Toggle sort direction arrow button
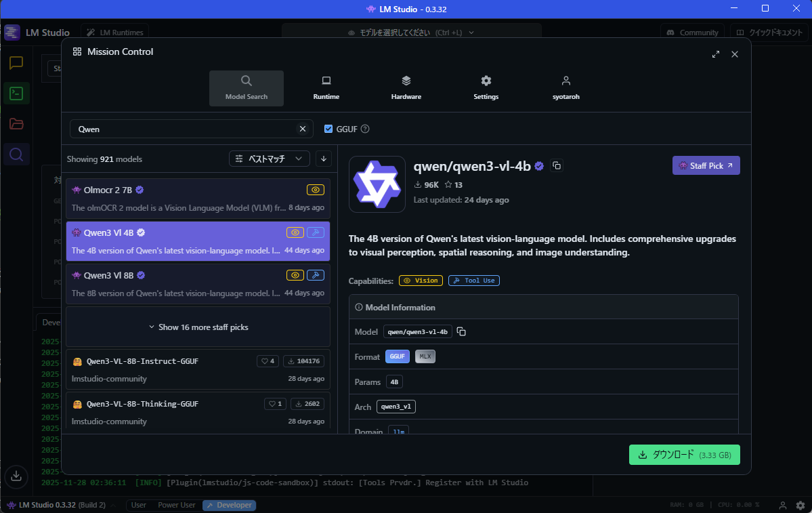 point(324,159)
